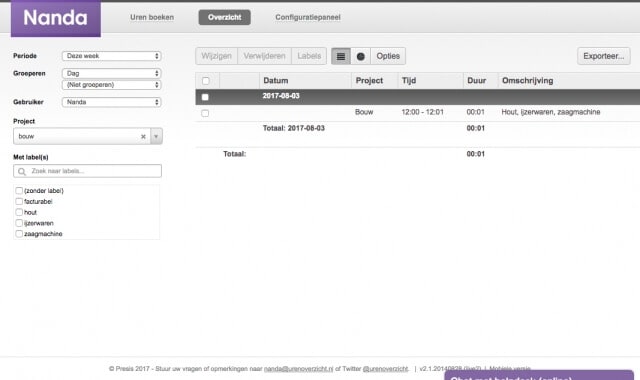Open the Gebruiker Nanda dropdown

112,102
